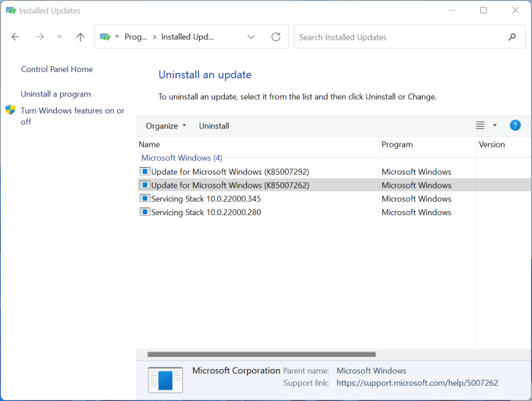Screen dimensions: 532x401
Task: Open the recent locations chevron
Action: pyautogui.click(x=59, y=36)
